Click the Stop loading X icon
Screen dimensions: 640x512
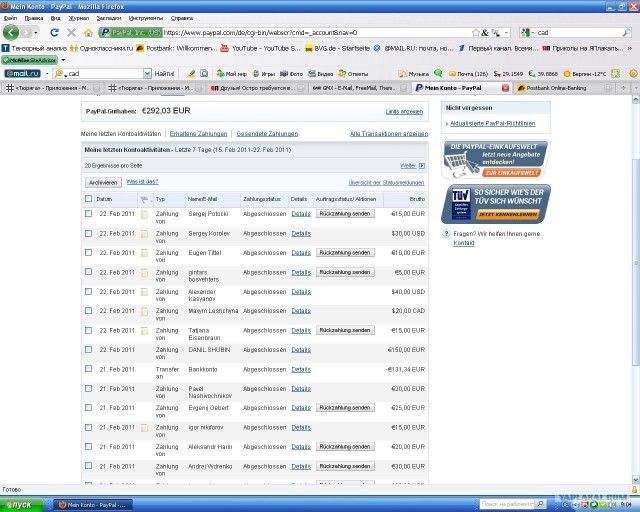point(71,32)
